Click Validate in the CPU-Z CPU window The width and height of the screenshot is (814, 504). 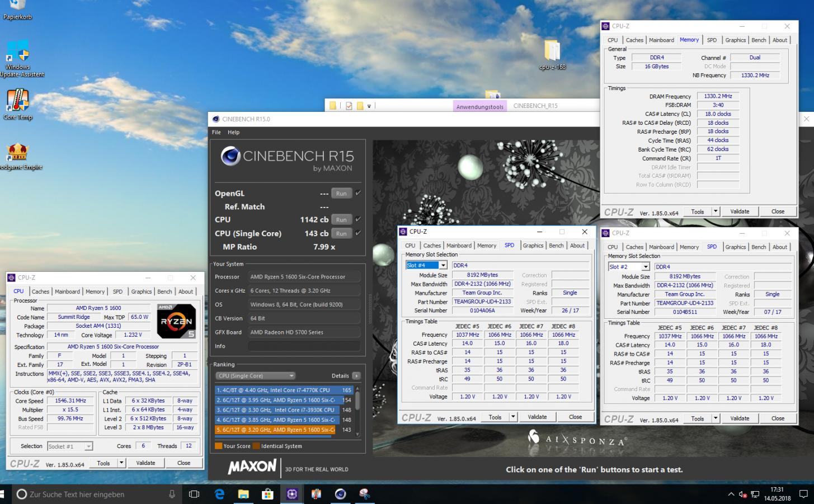pyautogui.click(x=145, y=463)
